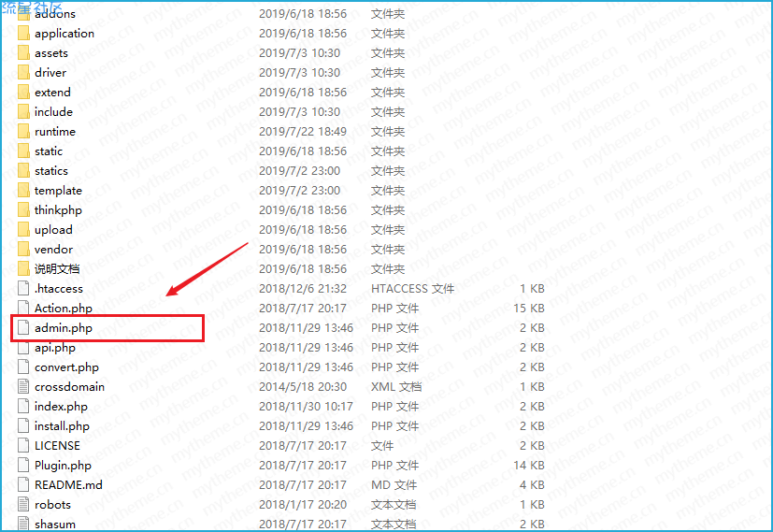Click the size 14 KB of Plugin.php

tap(529, 466)
